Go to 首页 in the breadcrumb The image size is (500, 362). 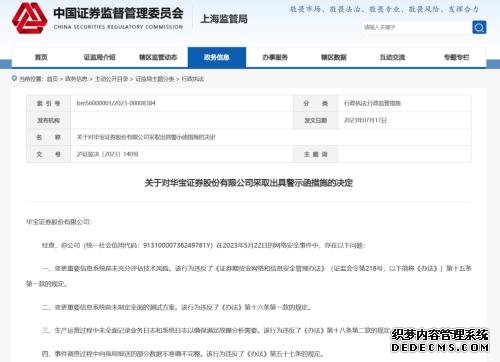(52, 79)
